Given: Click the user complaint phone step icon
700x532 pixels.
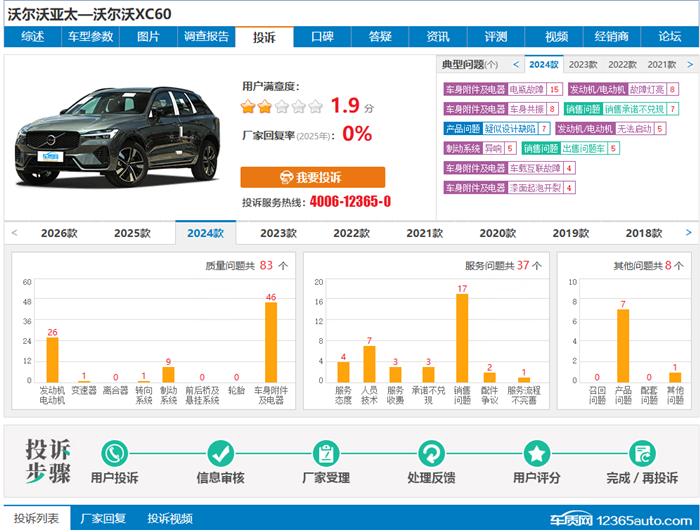Looking at the screenshot, I should click(x=114, y=453).
